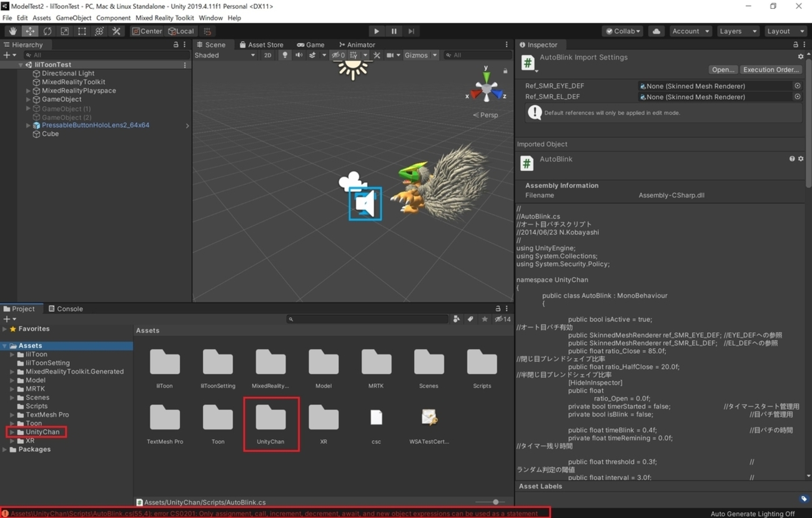Open the object picker for Ref_SMR_EYE_DEF
This screenshot has width=812, height=518.
click(797, 86)
